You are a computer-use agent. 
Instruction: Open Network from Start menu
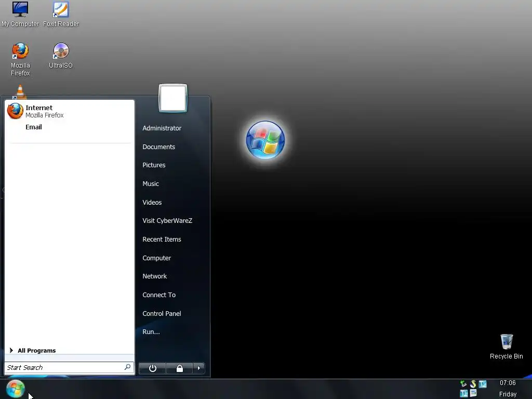pos(155,276)
